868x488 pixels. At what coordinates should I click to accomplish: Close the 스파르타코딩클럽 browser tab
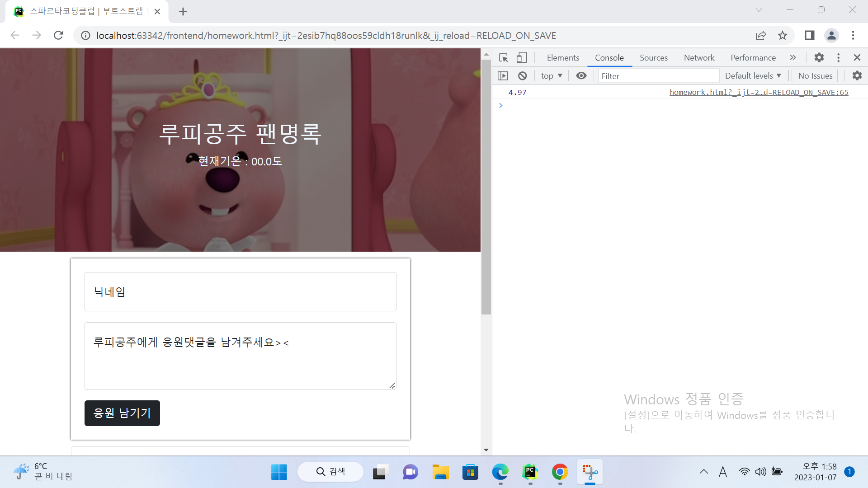click(157, 12)
